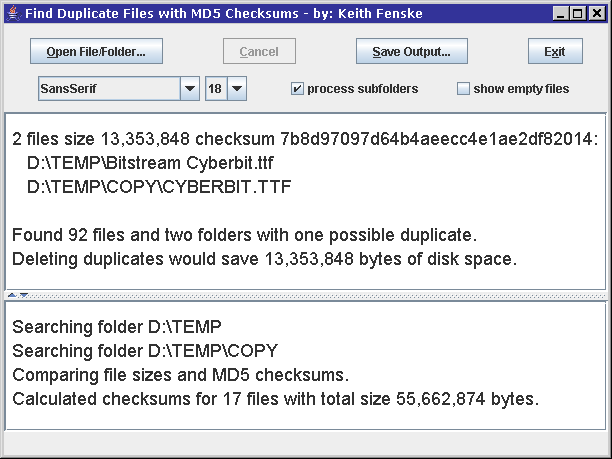612x459 pixels.
Task: Click the line 'D:\TEMP\Bitstream Cyberbit.ttf'
Action: pyautogui.click(x=150, y=163)
